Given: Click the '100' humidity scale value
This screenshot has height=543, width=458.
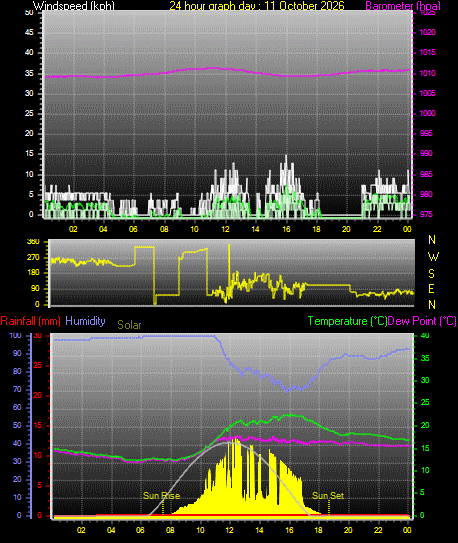Looking at the screenshot, I should [15, 335].
